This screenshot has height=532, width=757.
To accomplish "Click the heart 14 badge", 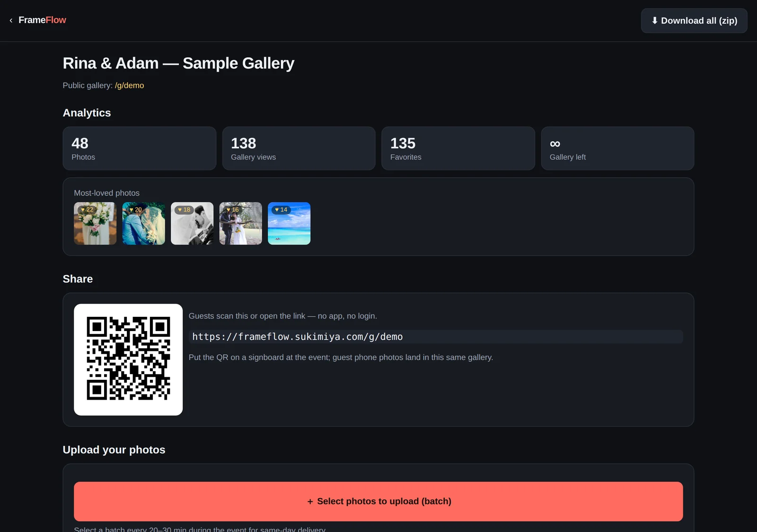I will point(281,209).
